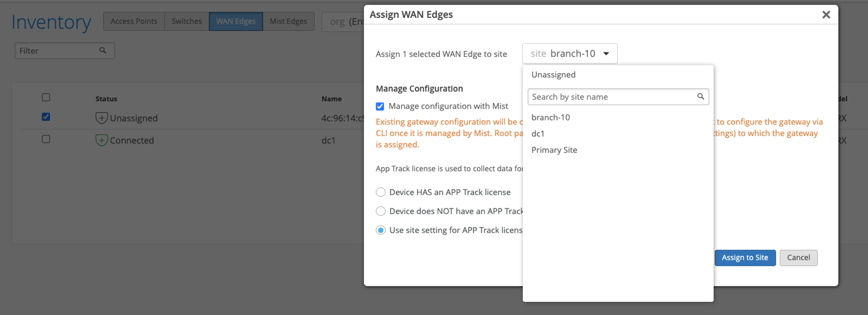The width and height of the screenshot is (868, 315).
Task: Click the site dropdown caret arrow
Action: click(606, 54)
